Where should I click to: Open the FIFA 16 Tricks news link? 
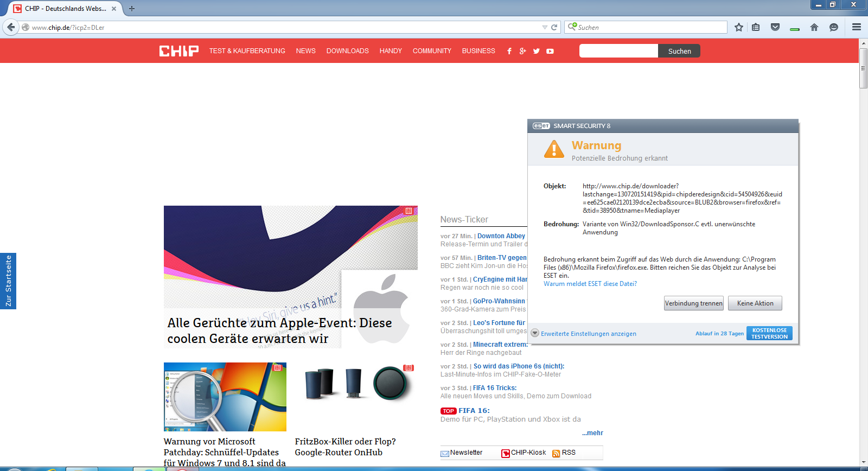495,388
